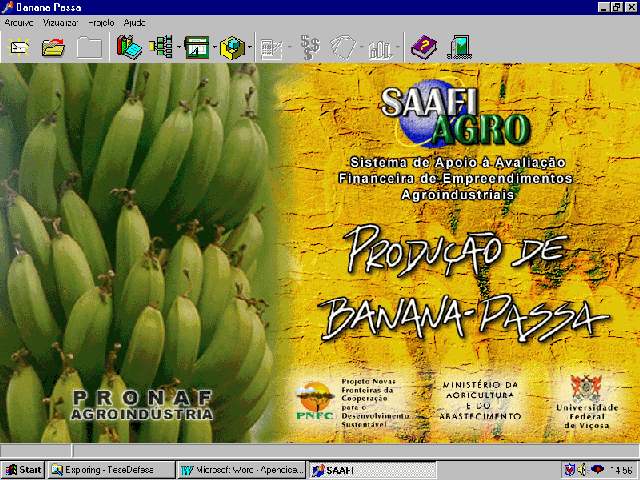Click the disabled calculator spreadsheet icon
Screen dimensions: 640x480
click(x=271, y=49)
